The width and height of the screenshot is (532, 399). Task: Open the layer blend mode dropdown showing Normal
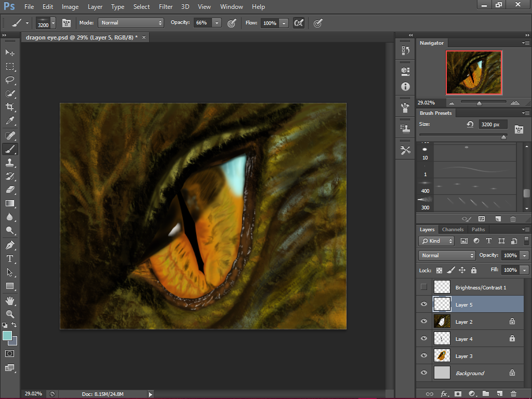tap(446, 255)
